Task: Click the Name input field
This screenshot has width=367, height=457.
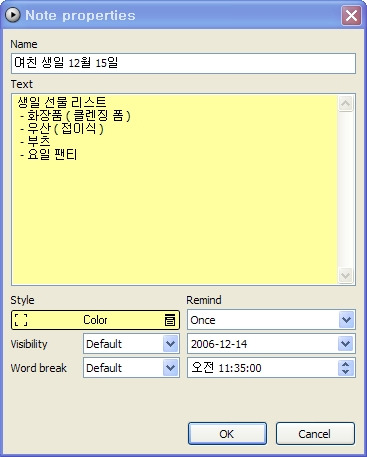Action: 183,63
